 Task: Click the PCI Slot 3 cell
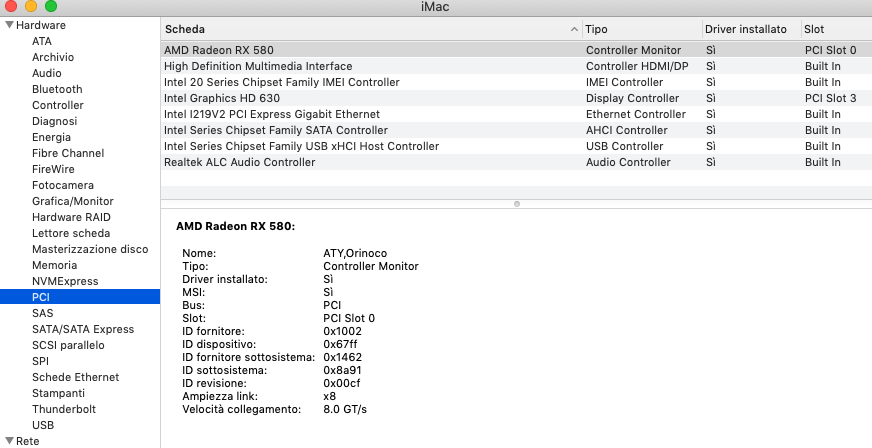[x=830, y=98]
